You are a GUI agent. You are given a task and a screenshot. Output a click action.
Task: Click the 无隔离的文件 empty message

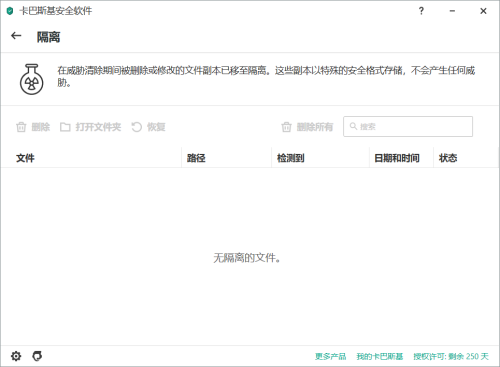(x=247, y=258)
